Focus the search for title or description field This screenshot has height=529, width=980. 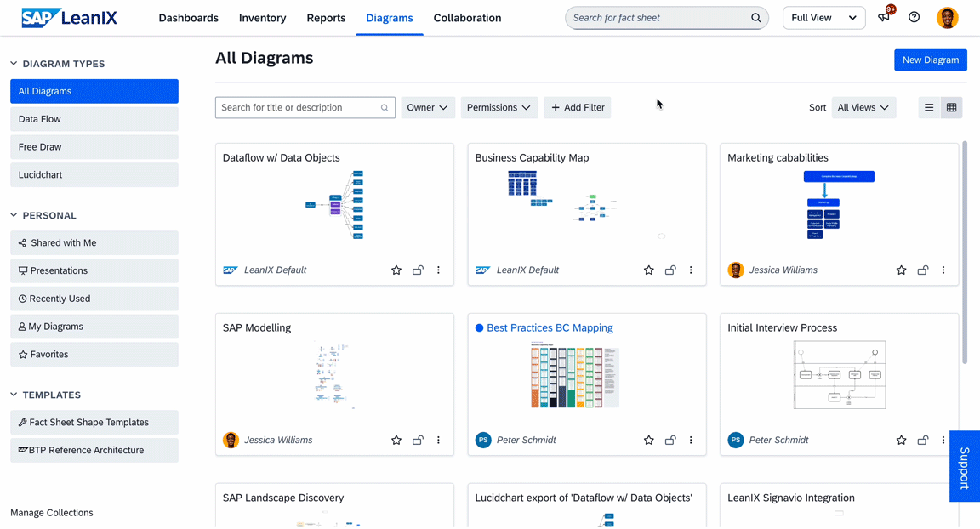[305, 107]
